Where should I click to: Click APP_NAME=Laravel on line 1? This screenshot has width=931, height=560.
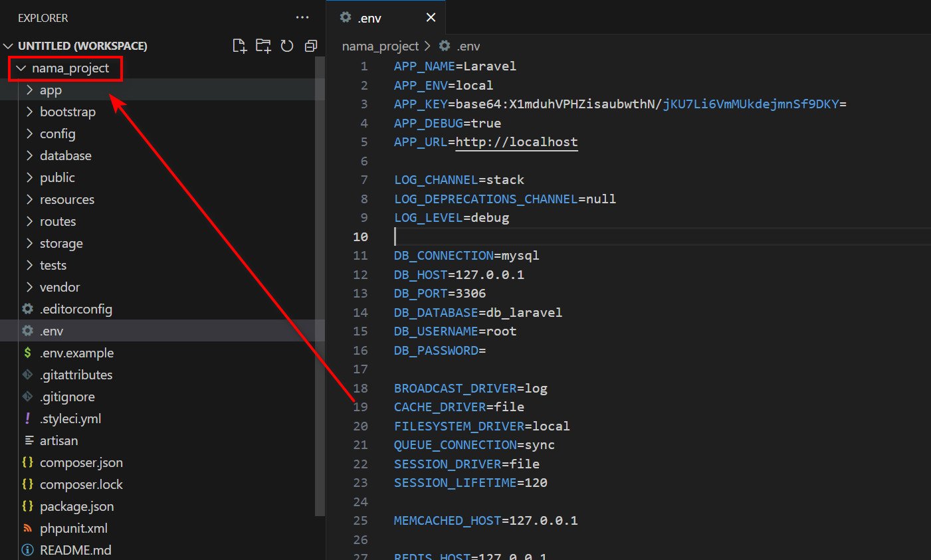(x=455, y=66)
